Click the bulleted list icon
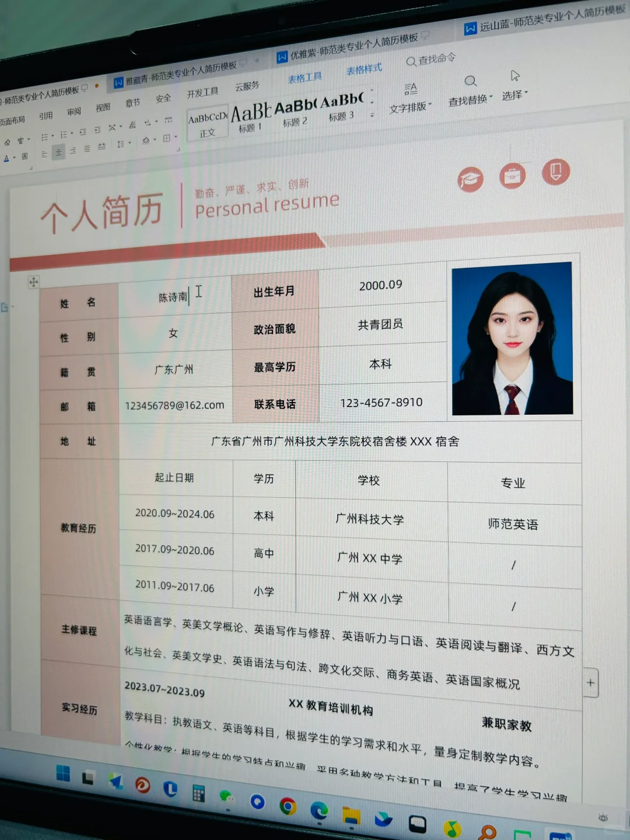 44,137
